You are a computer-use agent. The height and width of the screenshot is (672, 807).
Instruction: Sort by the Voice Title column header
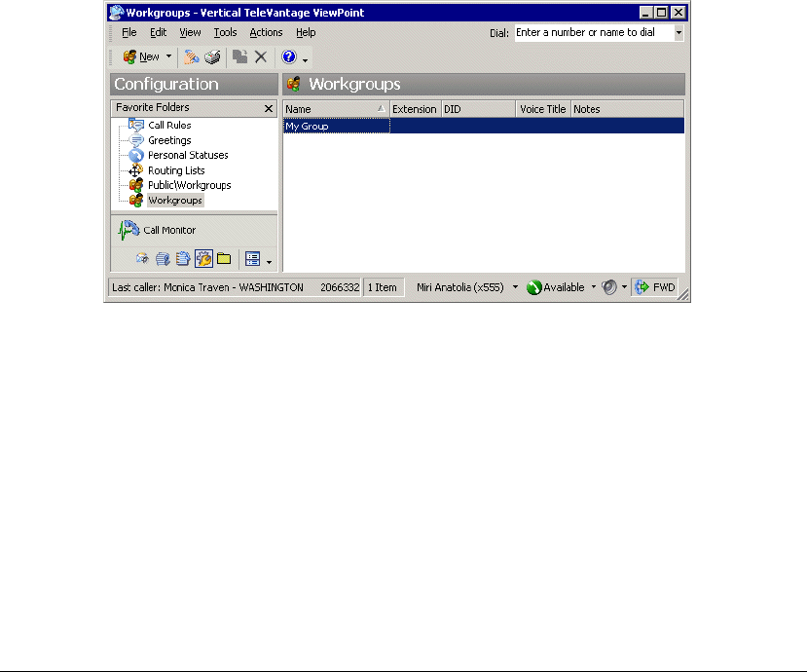coord(543,109)
